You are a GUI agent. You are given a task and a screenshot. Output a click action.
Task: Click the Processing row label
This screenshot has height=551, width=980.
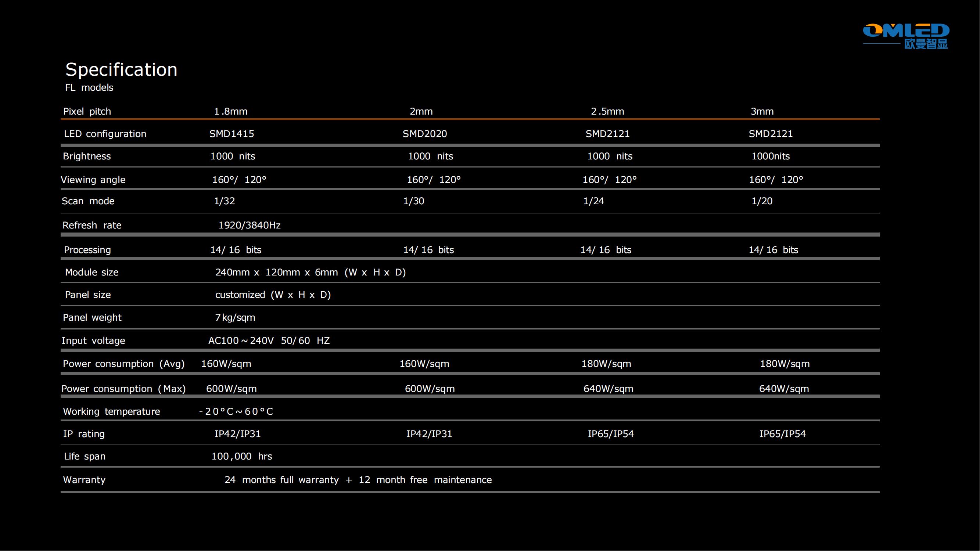tap(87, 250)
